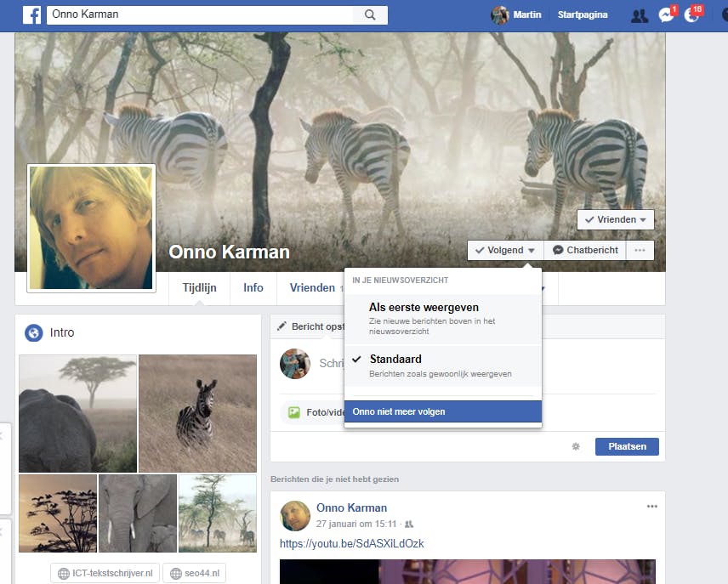The width and height of the screenshot is (728, 584).
Task: Click the Plaatsen button
Action: point(627,446)
